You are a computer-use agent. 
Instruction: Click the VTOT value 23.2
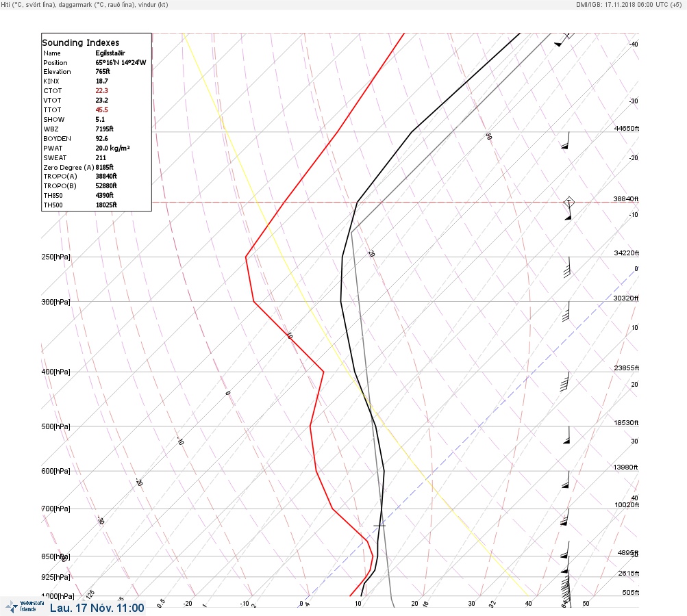coord(101,100)
